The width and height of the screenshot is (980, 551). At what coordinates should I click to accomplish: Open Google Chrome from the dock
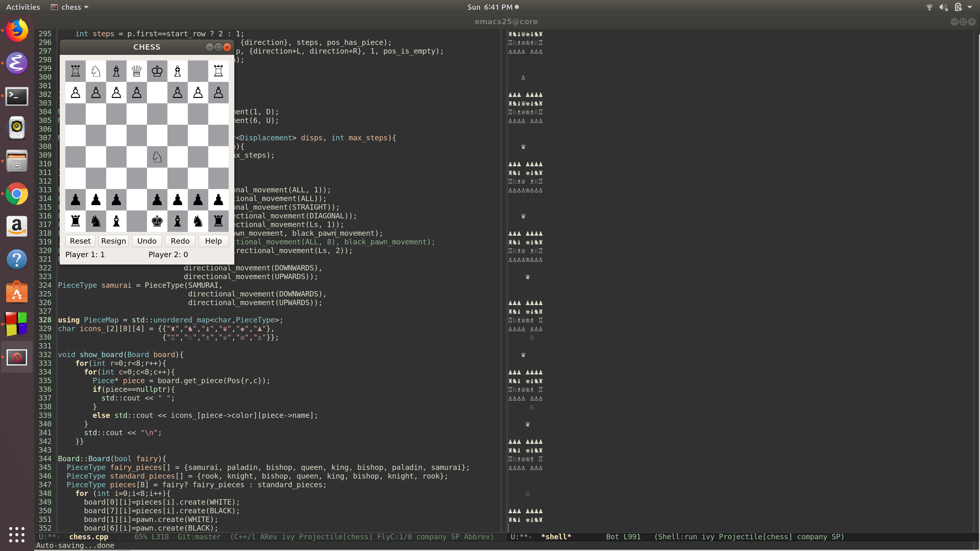(17, 194)
